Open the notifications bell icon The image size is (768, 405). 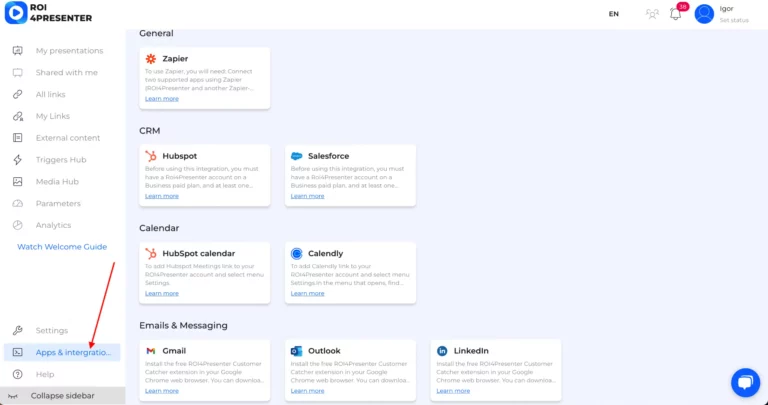click(675, 14)
